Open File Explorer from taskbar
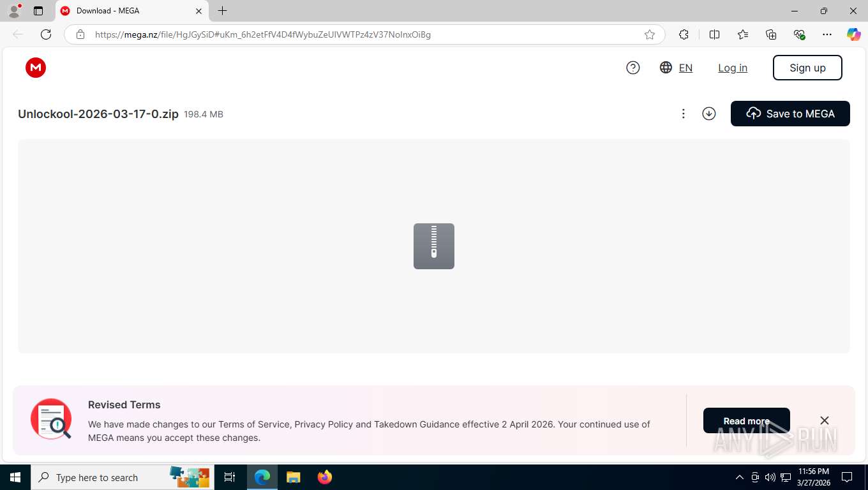 pos(294,477)
